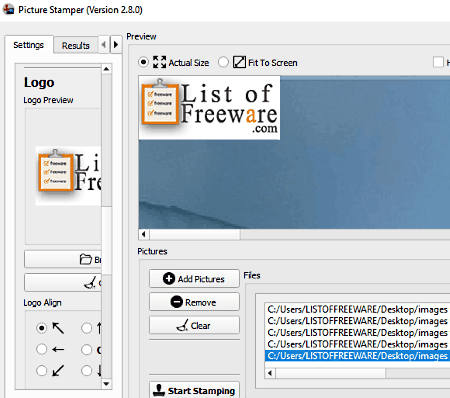Click the preview horizontal scroll left arrow
Viewport: 450px width, 398px height.
tap(144, 234)
